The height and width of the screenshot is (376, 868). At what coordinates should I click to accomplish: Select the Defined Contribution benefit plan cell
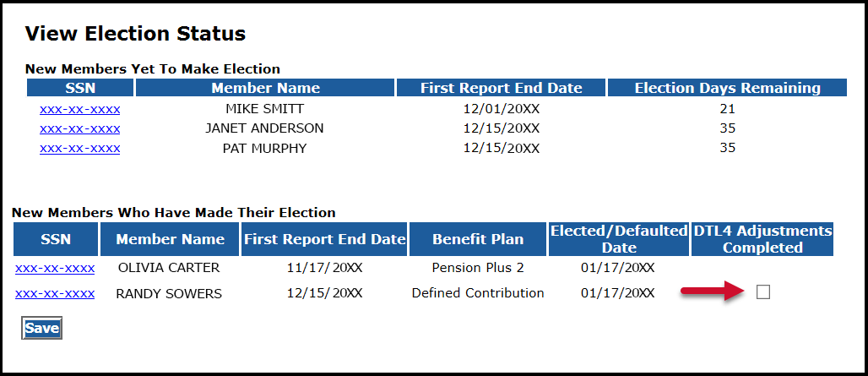pos(478,293)
